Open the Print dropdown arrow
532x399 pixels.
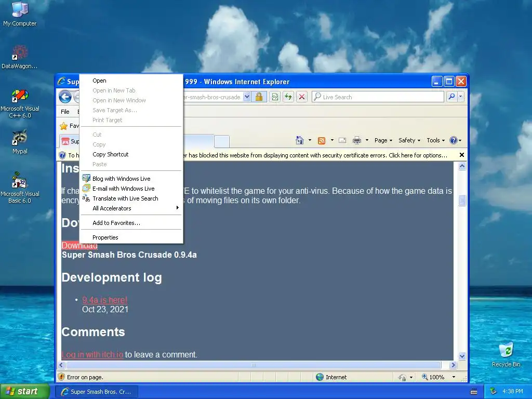(367, 140)
